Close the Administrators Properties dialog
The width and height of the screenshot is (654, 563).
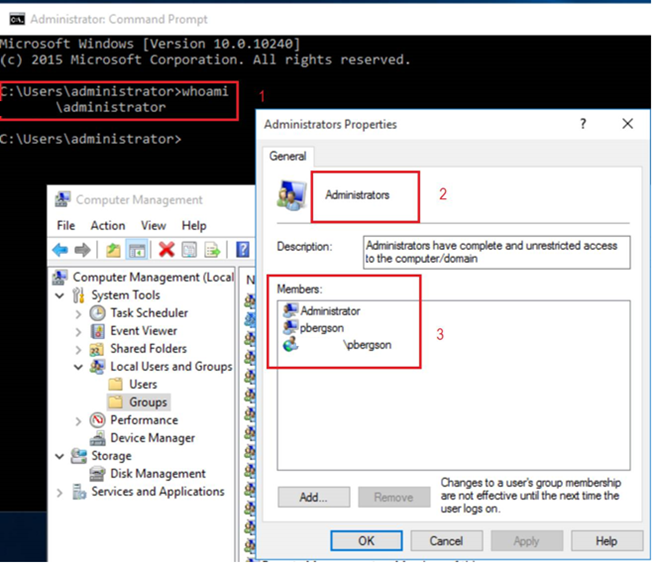click(x=627, y=124)
